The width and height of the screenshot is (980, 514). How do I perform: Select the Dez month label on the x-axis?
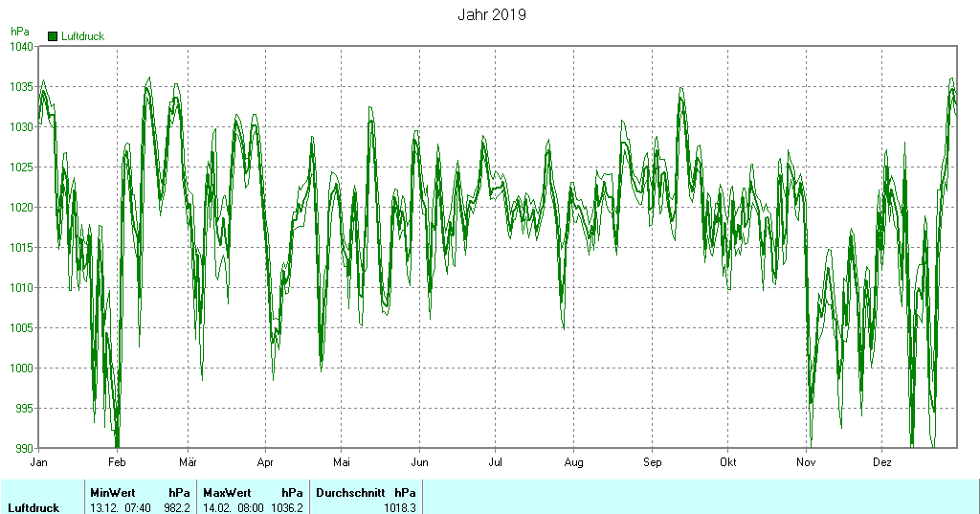882,462
